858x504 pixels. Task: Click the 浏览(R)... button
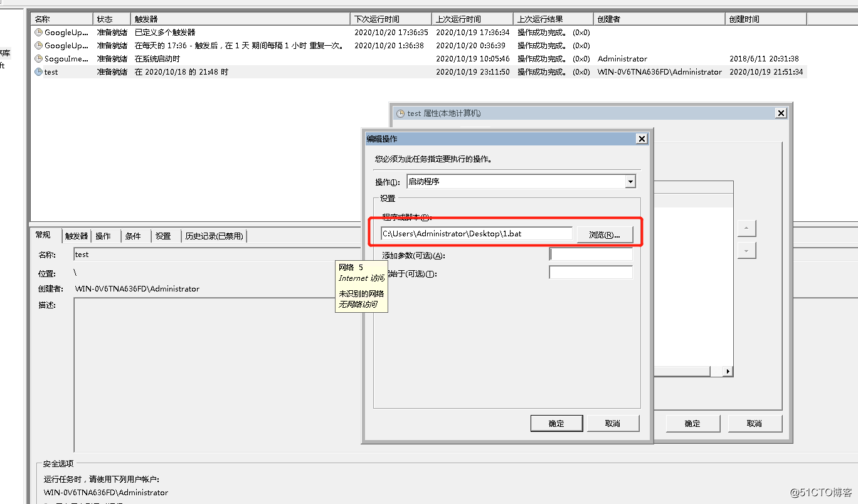pyautogui.click(x=605, y=234)
